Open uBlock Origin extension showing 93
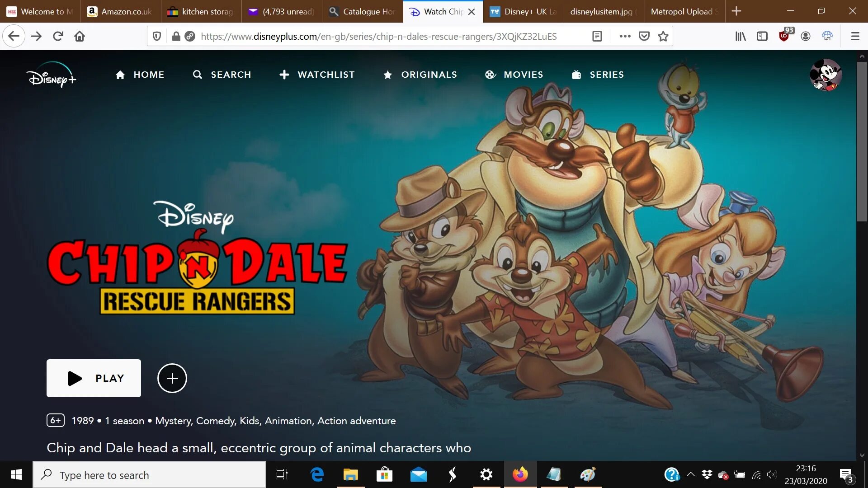Screen dimensions: 868x488 tap(786, 35)
